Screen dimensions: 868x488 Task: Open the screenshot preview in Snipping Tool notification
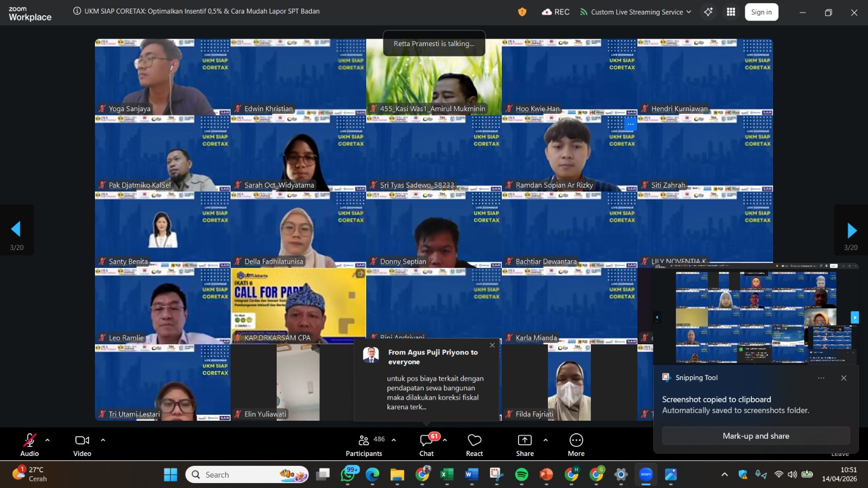coord(756,314)
